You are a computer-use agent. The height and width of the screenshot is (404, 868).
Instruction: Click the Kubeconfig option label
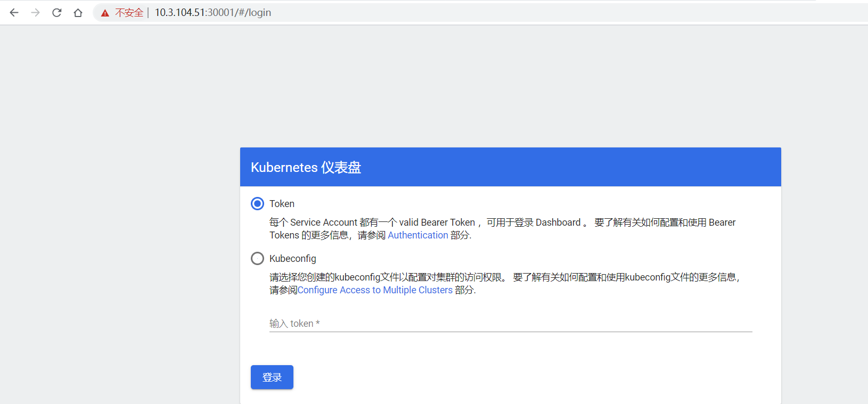pos(293,259)
